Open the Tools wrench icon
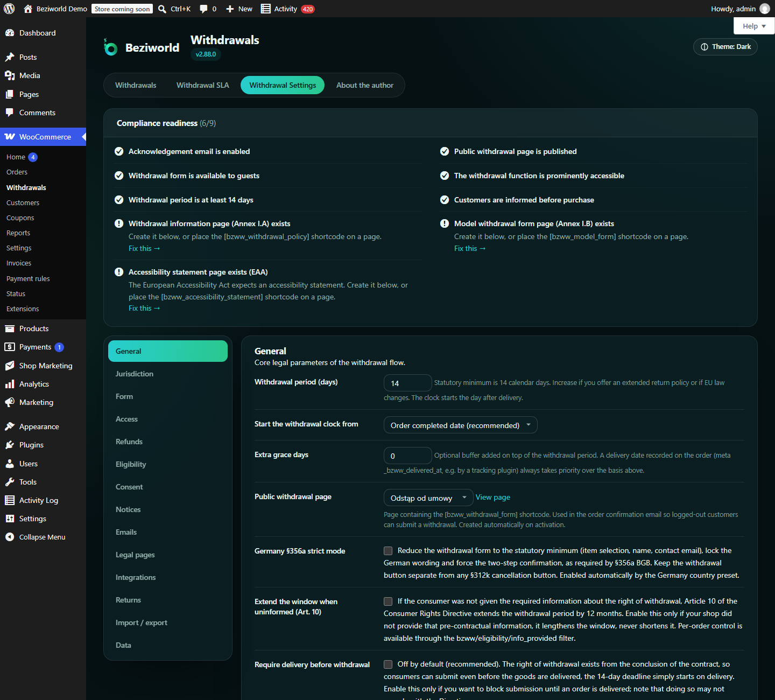The image size is (775, 700). click(x=10, y=482)
